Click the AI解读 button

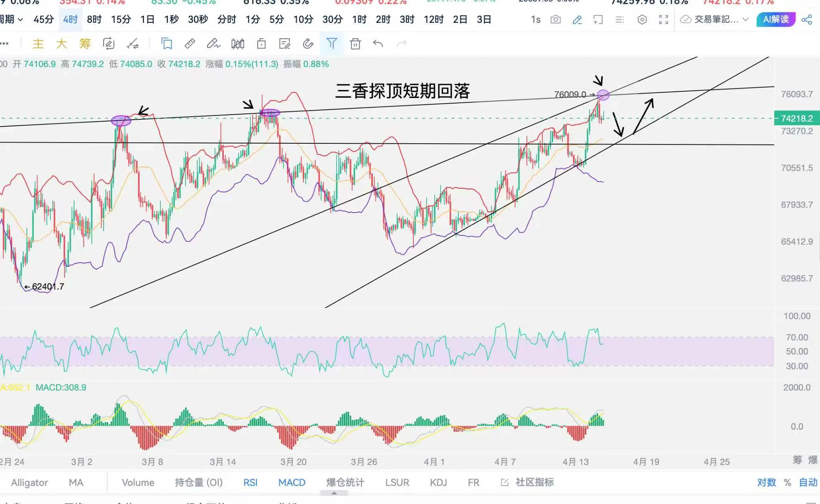775,19
